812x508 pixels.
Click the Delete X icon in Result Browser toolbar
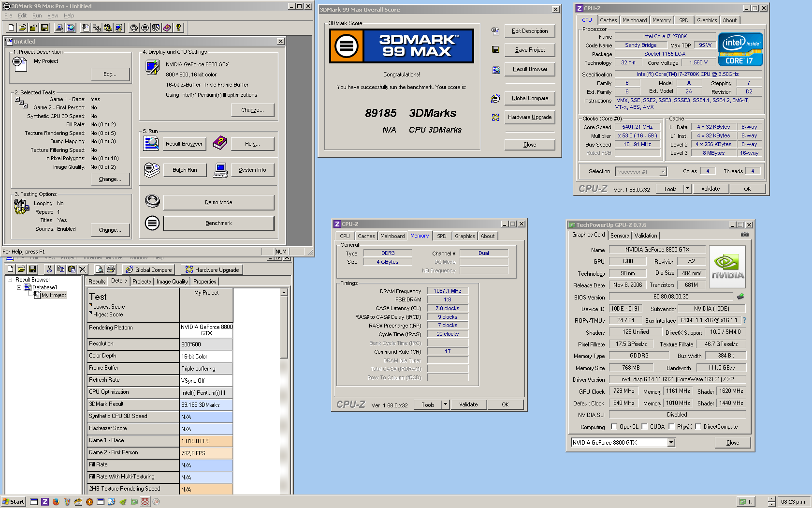click(x=83, y=269)
